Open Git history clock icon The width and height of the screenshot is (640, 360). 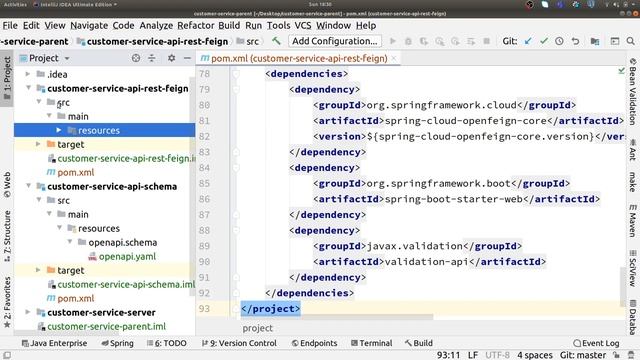[x=559, y=41]
